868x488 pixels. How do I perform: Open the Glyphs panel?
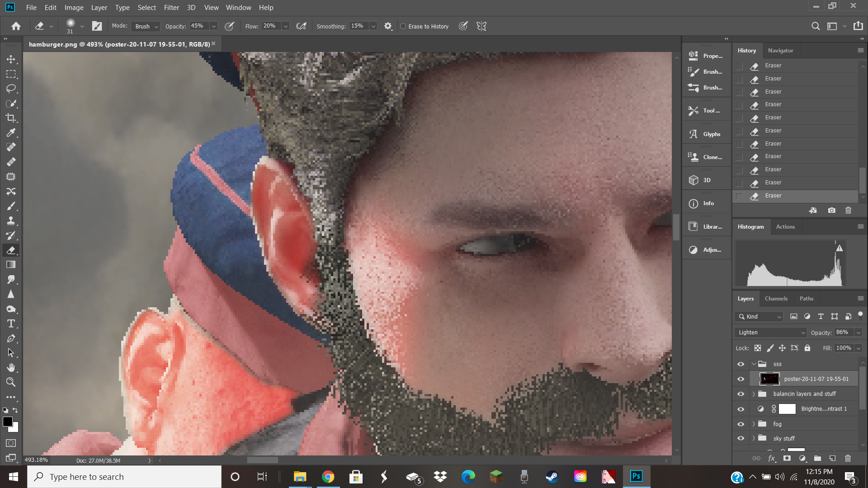(706, 134)
